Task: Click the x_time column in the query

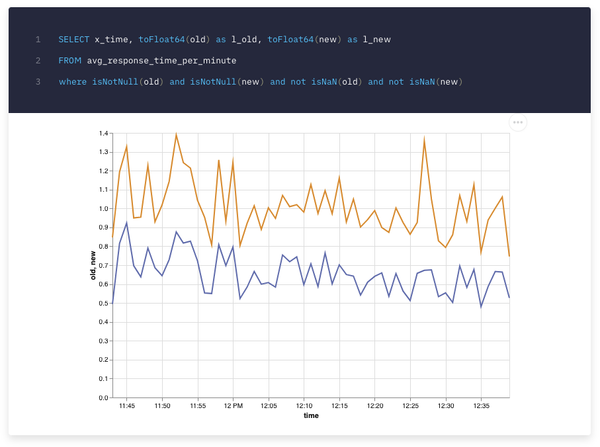Action: (x=114, y=39)
